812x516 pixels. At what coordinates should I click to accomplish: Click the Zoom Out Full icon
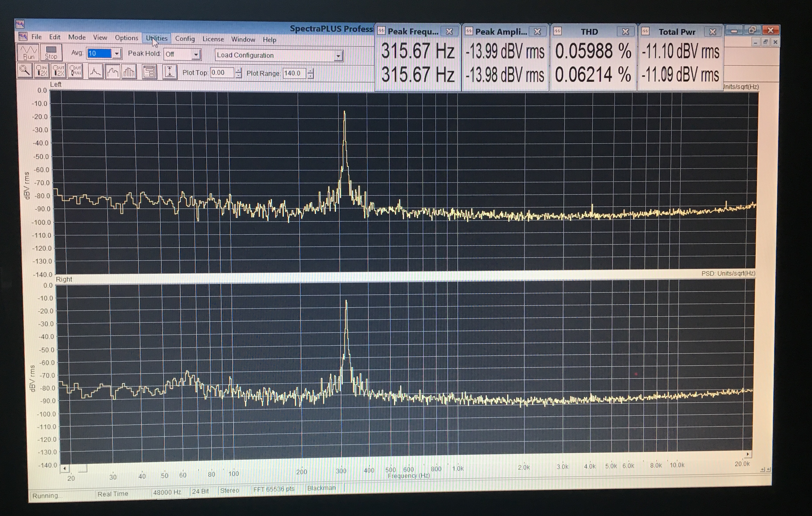click(75, 71)
